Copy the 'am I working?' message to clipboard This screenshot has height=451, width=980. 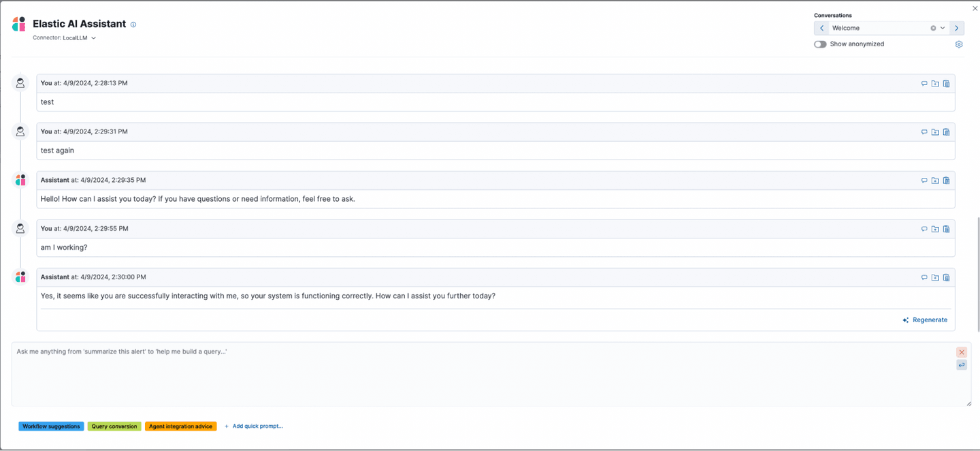(x=946, y=229)
